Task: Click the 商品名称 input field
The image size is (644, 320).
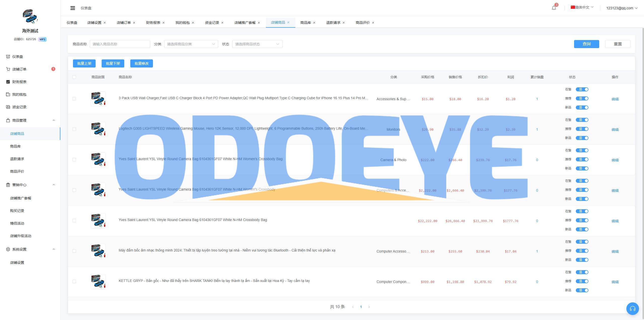Action: pos(120,44)
